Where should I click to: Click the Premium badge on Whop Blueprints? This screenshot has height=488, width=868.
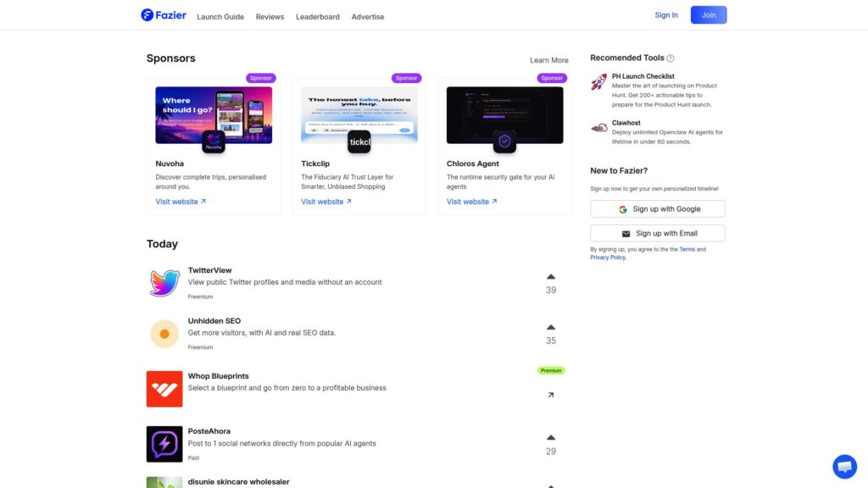[x=551, y=371]
